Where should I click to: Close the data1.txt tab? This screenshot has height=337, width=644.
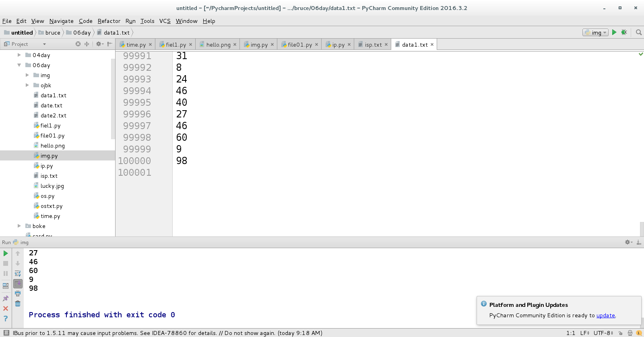(x=432, y=45)
